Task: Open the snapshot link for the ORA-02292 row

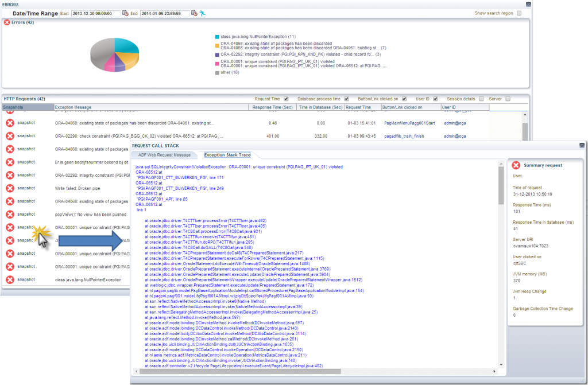Action: [26, 174]
